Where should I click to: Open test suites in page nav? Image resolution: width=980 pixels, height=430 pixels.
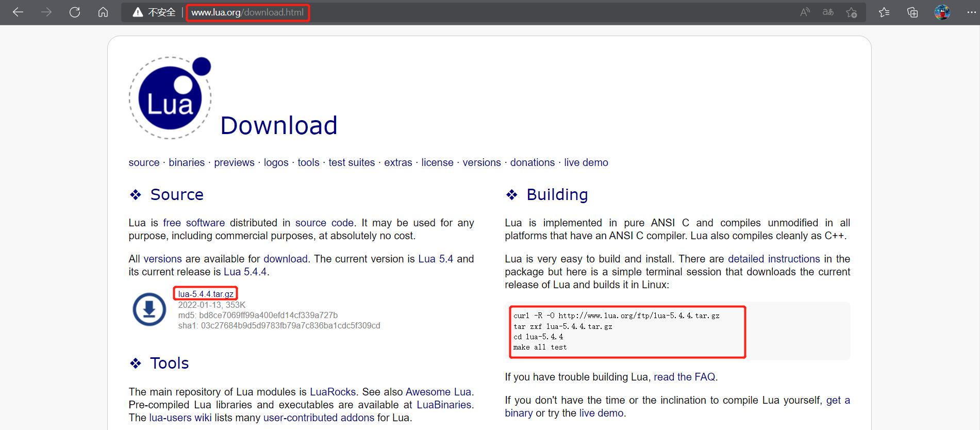coord(352,162)
